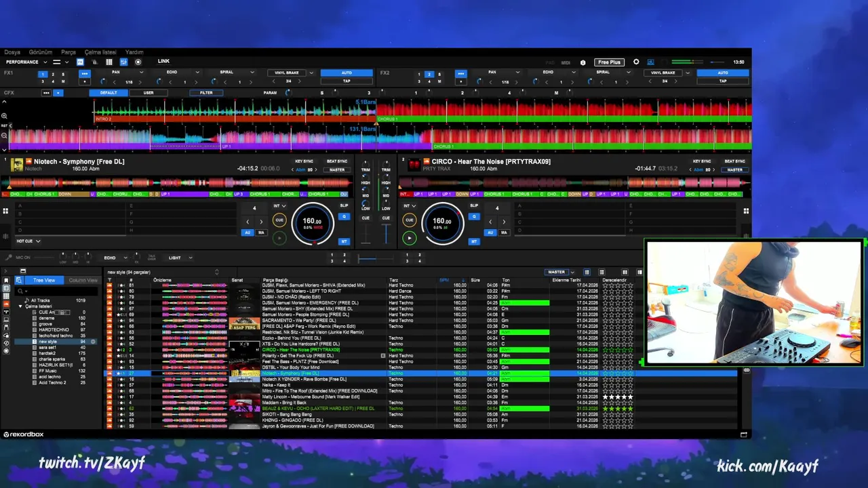Enable FX1 AUTO tempo mode
Viewport: 868px width, 488px height.
click(x=347, y=73)
